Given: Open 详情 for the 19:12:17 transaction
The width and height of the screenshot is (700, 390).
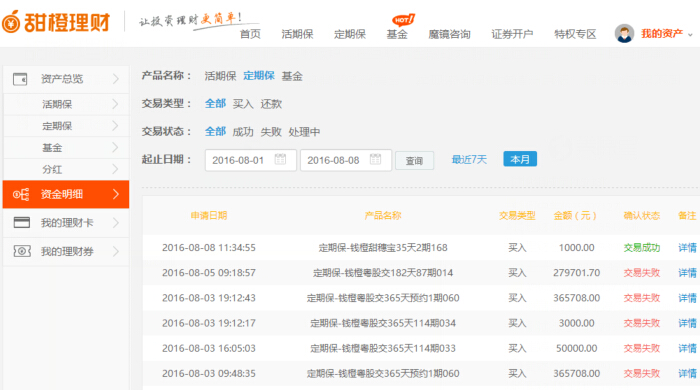Looking at the screenshot, I should coord(687,323).
